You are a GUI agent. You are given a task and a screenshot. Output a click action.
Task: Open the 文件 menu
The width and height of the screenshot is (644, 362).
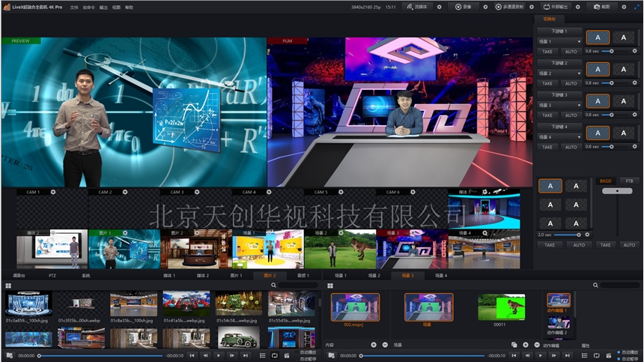tap(74, 7)
